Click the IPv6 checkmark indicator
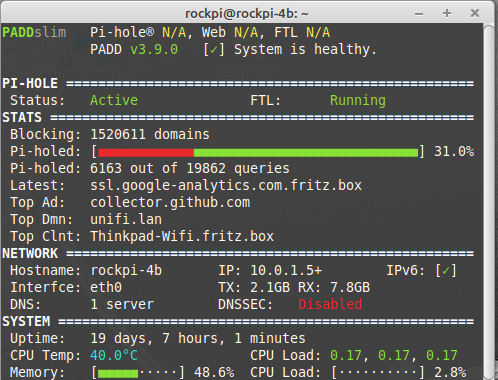The image size is (498, 380). [x=446, y=270]
